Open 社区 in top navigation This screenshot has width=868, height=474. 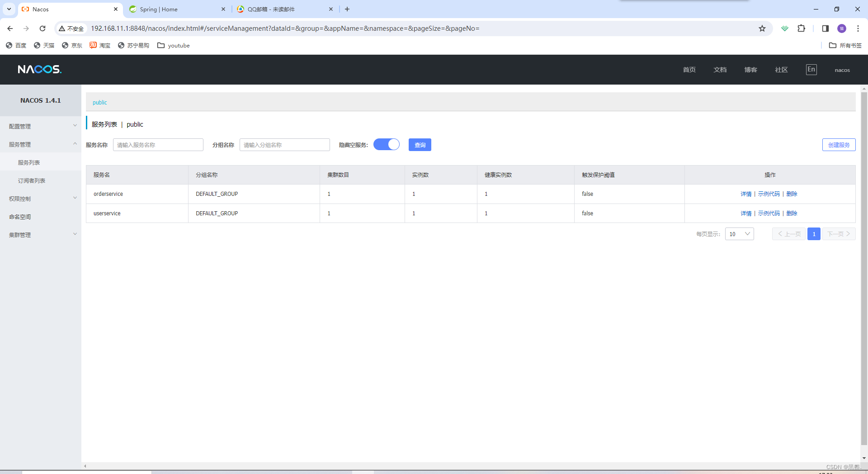point(782,70)
